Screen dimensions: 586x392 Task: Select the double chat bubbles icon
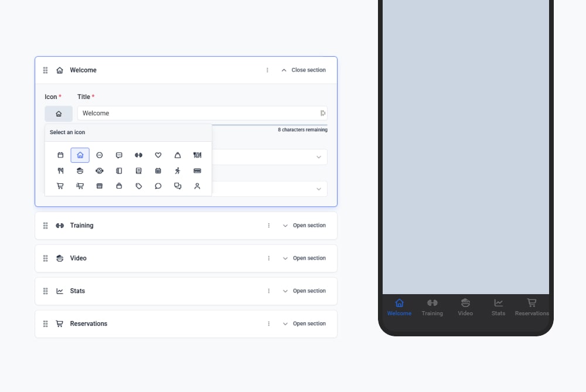(x=178, y=186)
